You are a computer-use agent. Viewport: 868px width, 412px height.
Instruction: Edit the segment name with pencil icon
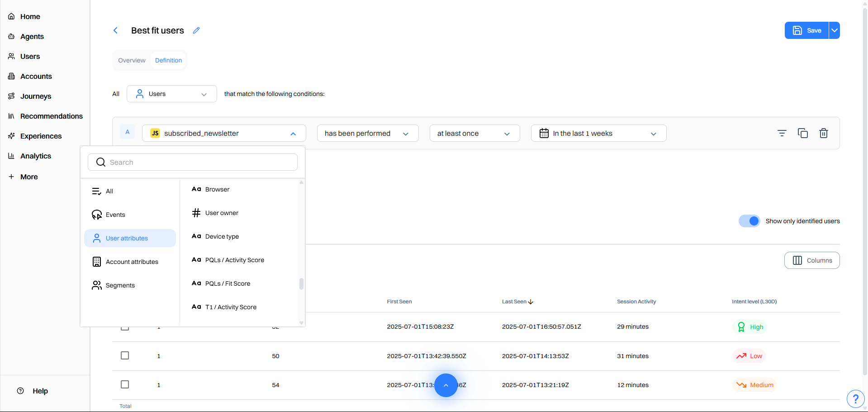tap(196, 30)
